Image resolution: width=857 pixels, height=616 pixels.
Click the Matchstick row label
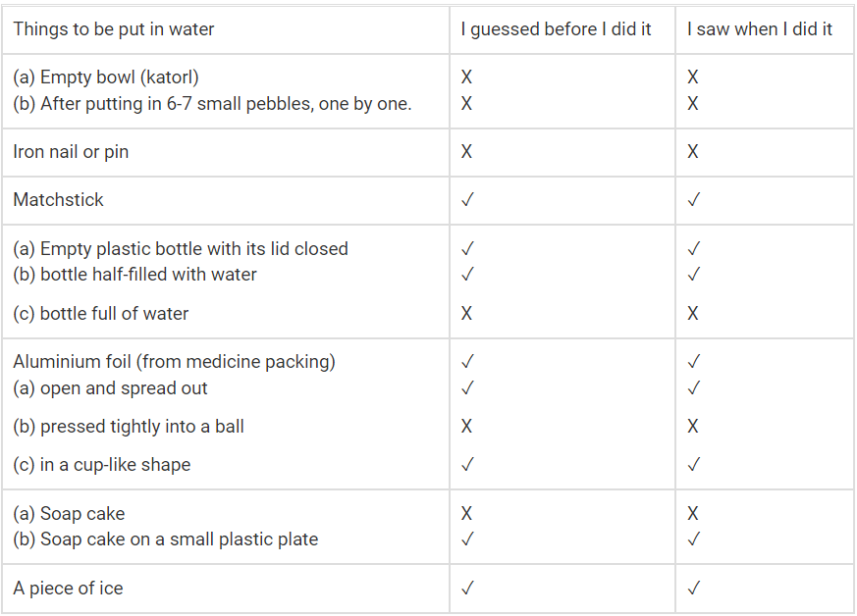tap(58, 200)
